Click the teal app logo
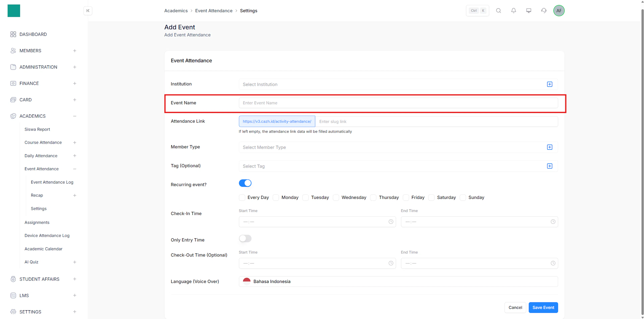This screenshot has height=319, width=644. pyautogui.click(x=14, y=11)
